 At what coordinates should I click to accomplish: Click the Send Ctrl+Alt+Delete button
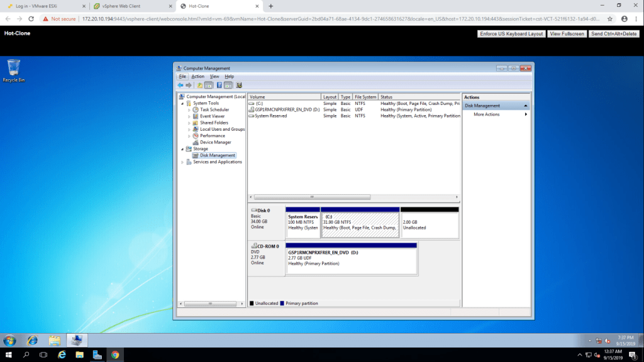(x=614, y=34)
